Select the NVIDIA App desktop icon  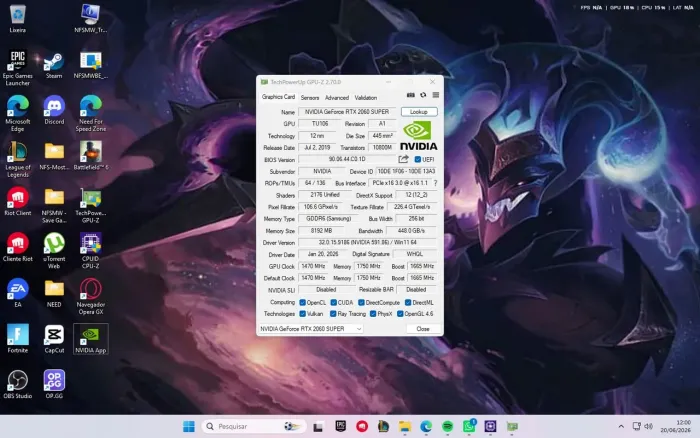click(91, 339)
